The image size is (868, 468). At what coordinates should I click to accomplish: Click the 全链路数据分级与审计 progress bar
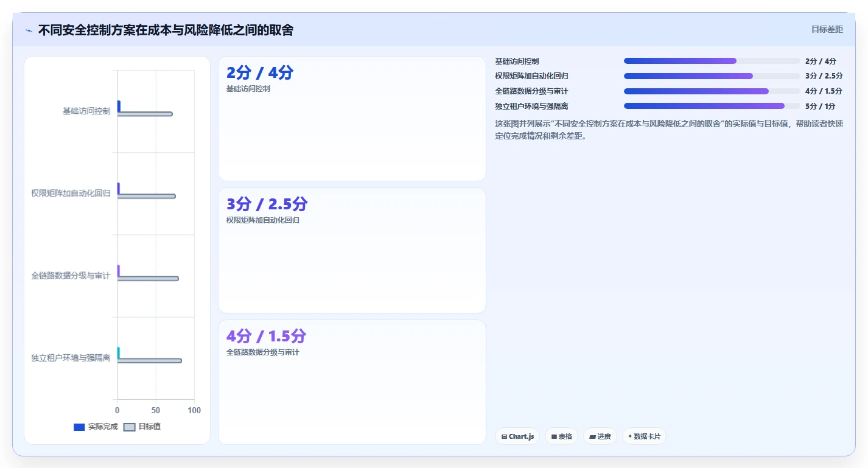pyautogui.click(x=712, y=91)
